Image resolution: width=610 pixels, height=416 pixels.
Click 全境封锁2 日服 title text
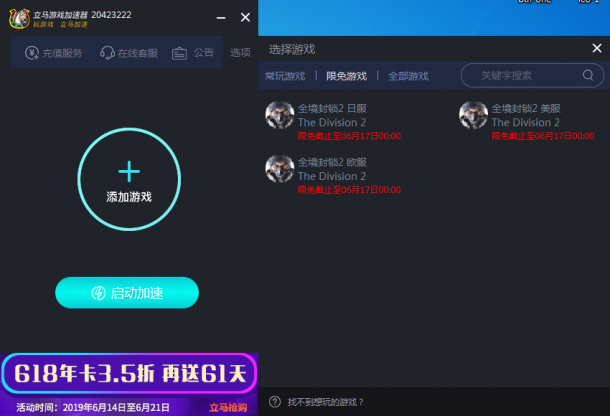[332, 109]
